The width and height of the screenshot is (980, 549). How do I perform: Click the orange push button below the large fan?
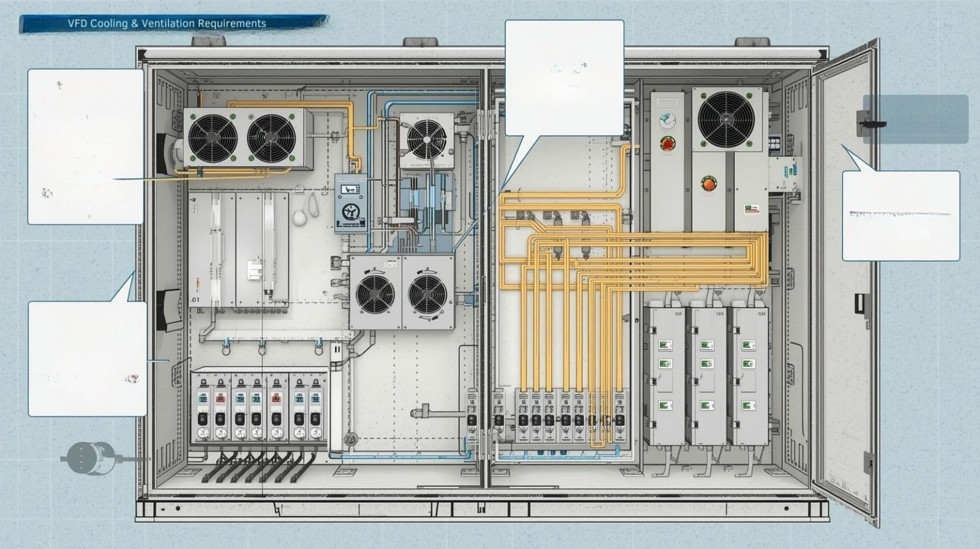click(708, 184)
